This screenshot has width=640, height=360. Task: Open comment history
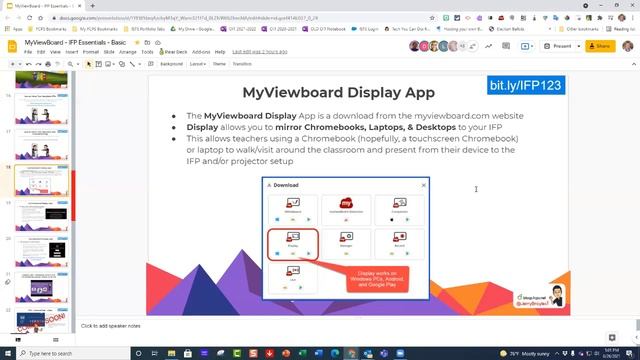[506, 46]
